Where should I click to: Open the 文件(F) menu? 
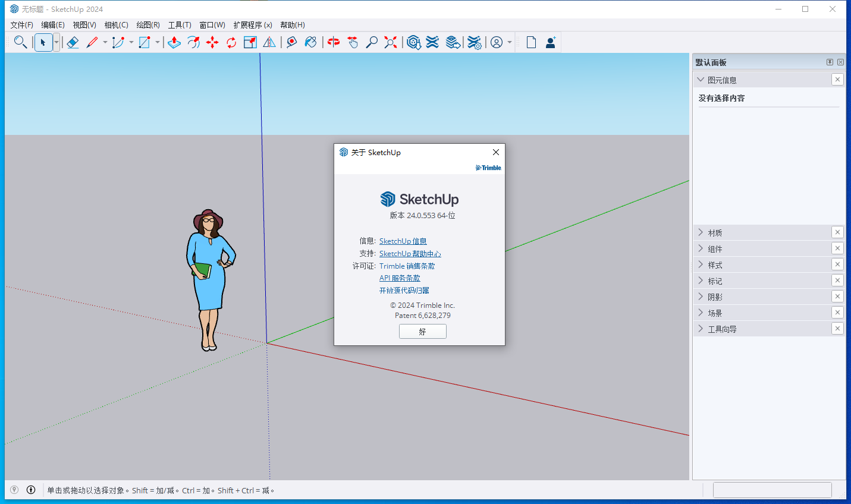pos(22,25)
